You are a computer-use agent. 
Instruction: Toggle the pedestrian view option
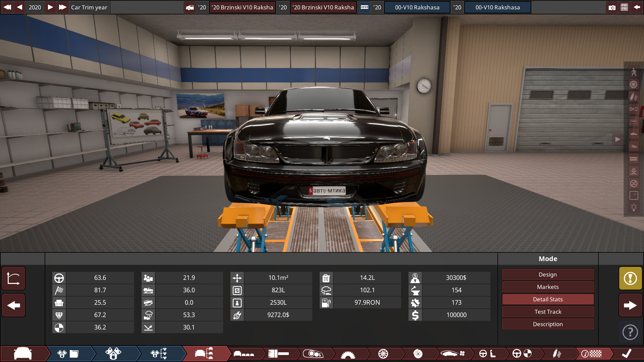pos(633,72)
